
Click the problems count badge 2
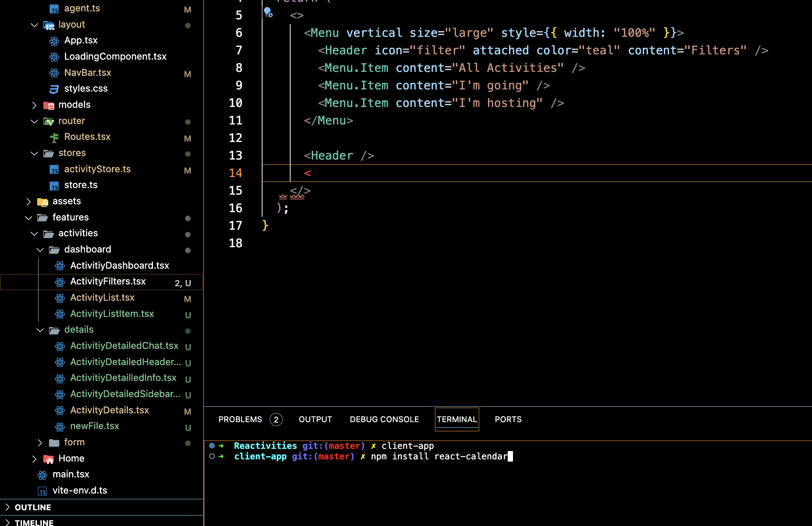(276, 420)
